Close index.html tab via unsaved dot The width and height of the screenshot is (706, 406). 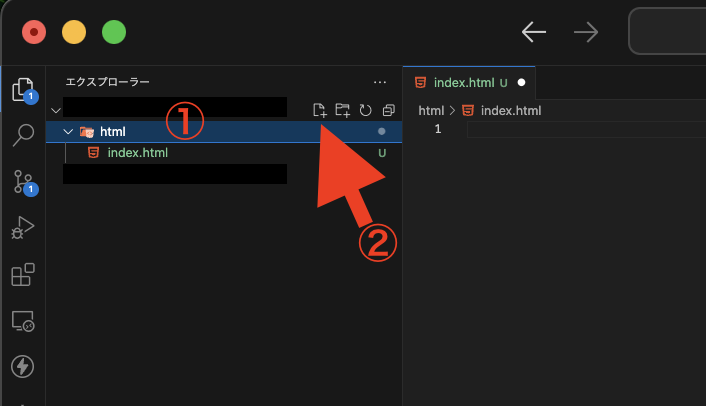click(521, 82)
